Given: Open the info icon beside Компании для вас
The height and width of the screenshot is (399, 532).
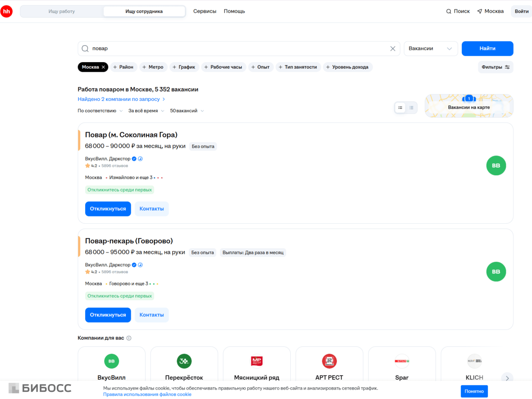Looking at the screenshot, I should pyautogui.click(x=129, y=338).
